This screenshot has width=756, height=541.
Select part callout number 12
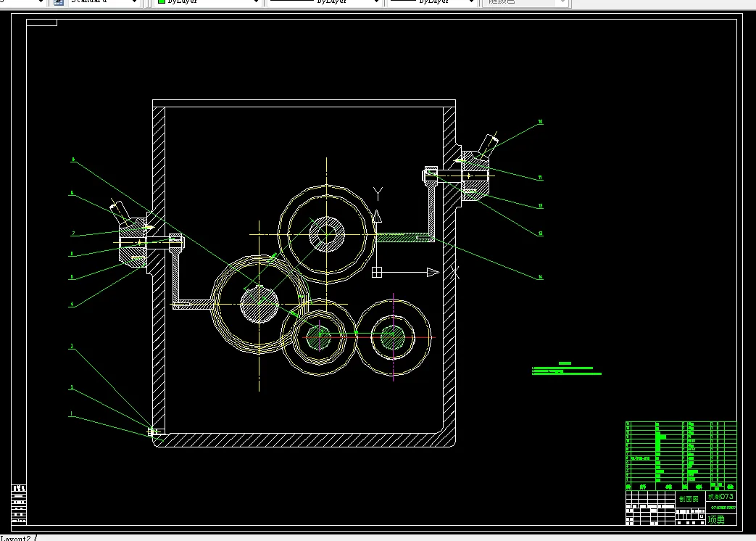[x=541, y=206]
